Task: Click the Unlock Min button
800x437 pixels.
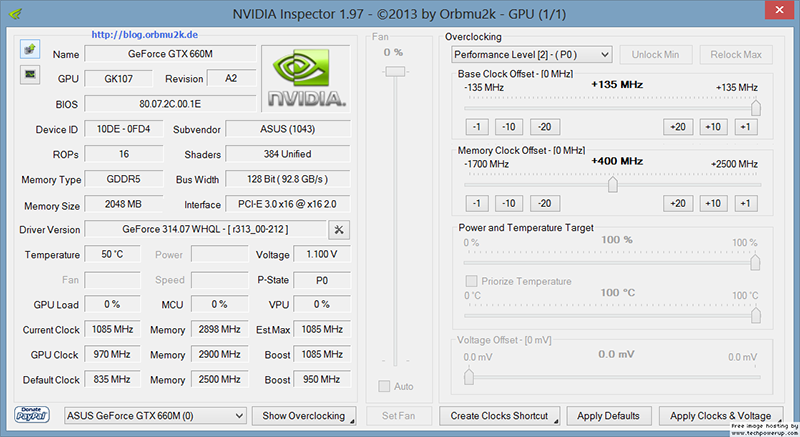Action: [x=656, y=55]
